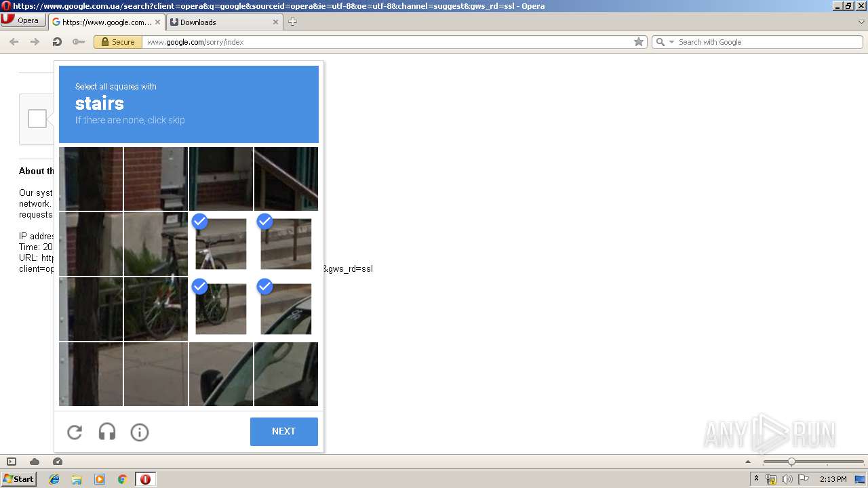The image size is (868, 488).
Task: Show desktop via the tray corner button
Action: click(x=860, y=479)
